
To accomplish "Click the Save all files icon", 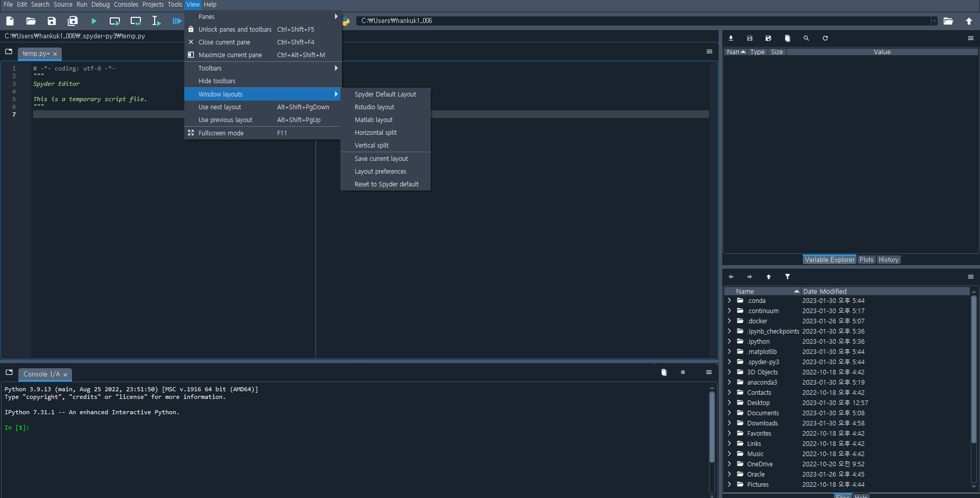I will coord(73,21).
